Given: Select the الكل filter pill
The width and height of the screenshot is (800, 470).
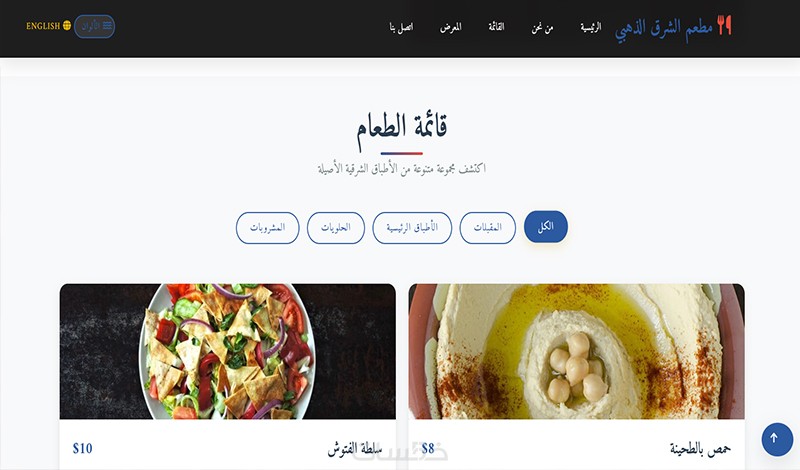Looking at the screenshot, I should pyautogui.click(x=545, y=227).
